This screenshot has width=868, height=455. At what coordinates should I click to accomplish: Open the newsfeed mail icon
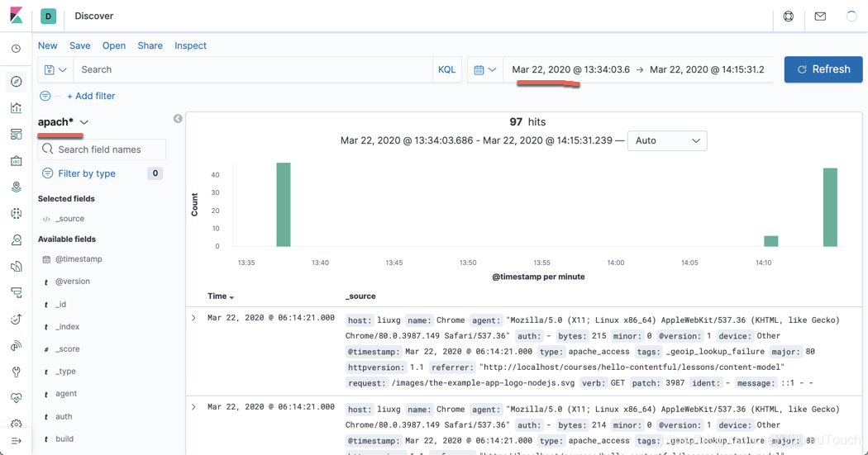[820, 16]
